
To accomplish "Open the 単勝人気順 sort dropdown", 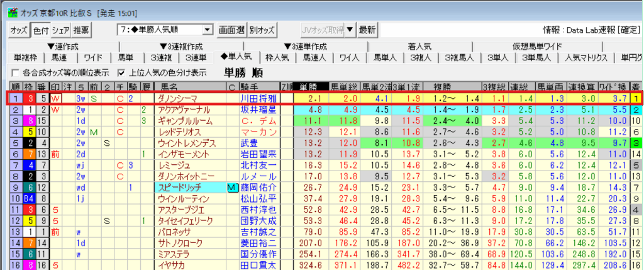I will pos(208,30).
